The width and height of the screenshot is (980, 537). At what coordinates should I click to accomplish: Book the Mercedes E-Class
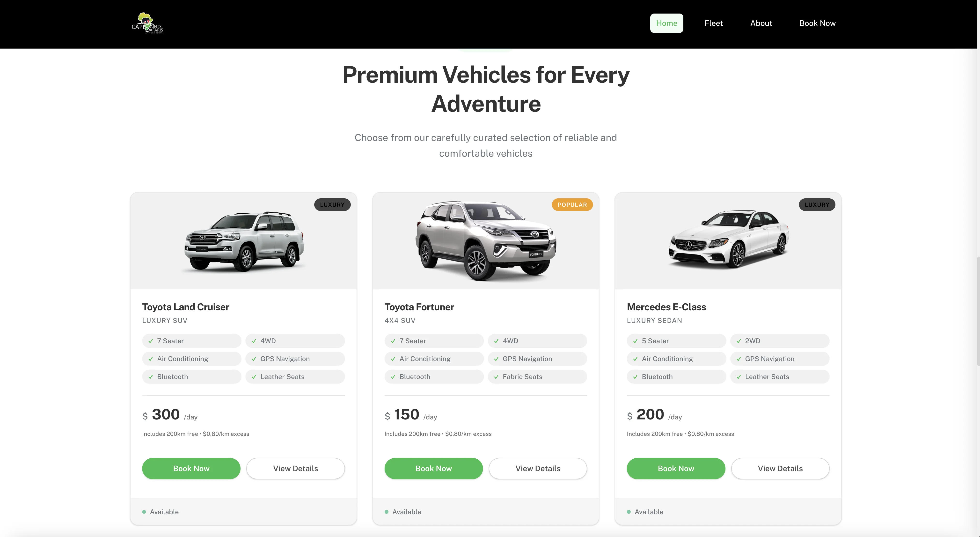pos(676,469)
